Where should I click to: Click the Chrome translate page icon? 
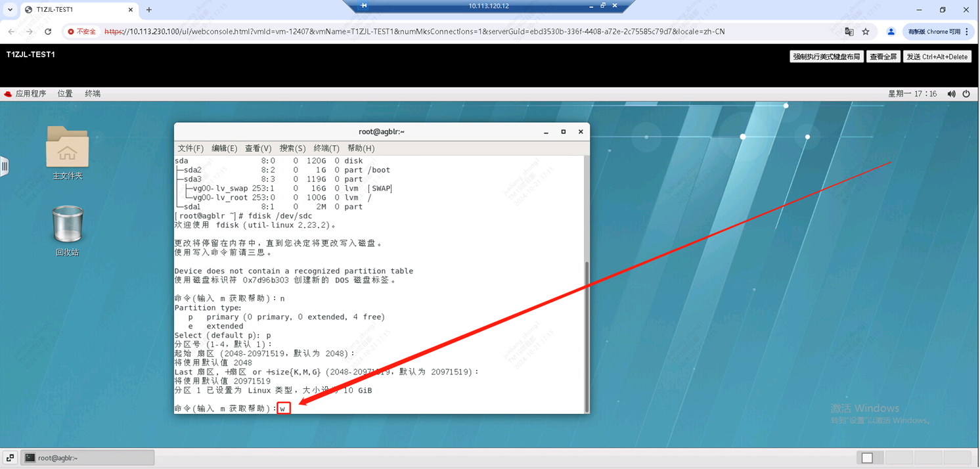coord(849,32)
